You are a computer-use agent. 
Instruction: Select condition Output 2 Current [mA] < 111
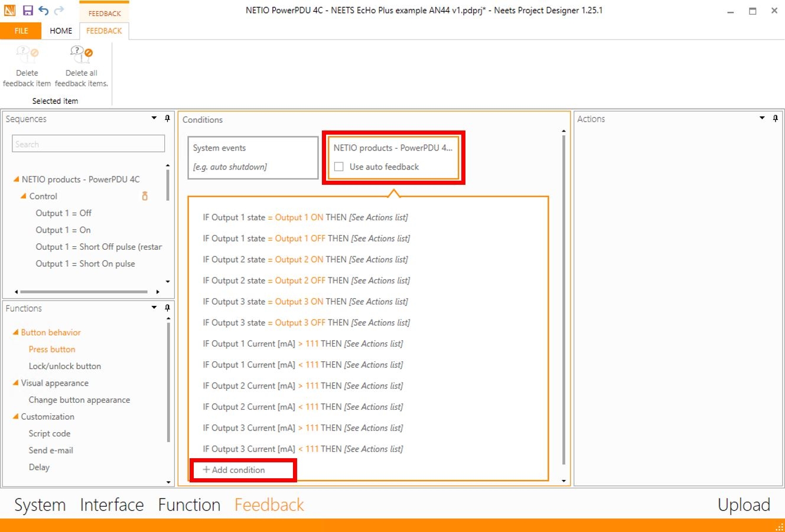point(303,407)
